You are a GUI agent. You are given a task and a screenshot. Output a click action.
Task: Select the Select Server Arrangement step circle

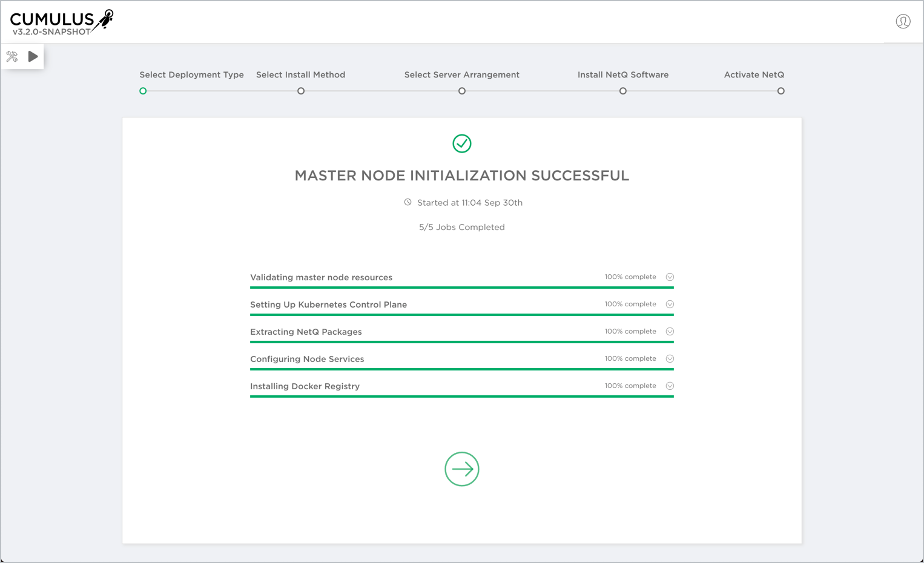(462, 91)
